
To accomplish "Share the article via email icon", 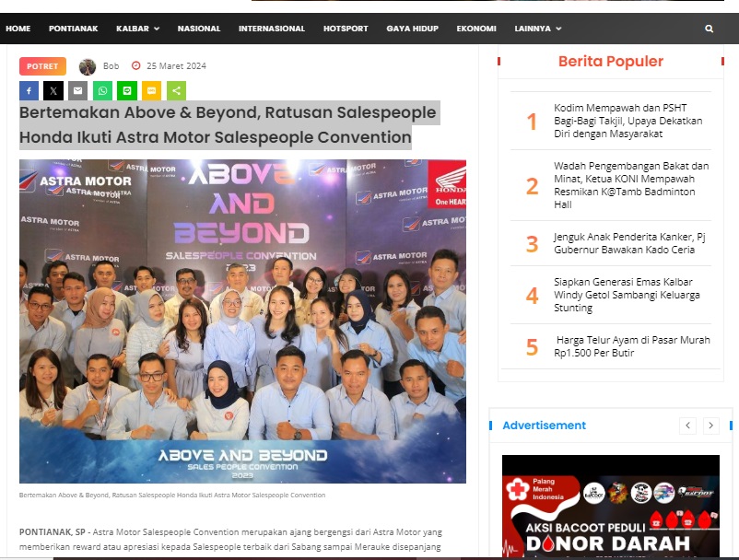I will pos(77,91).
